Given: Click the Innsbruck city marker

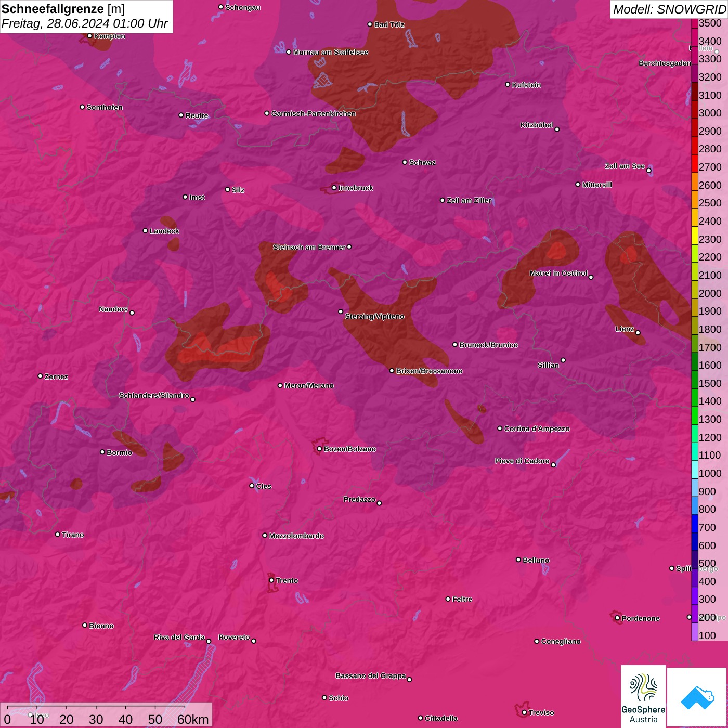Looking at the screenshot, I should pyautogui.click(x=334, y=188).
